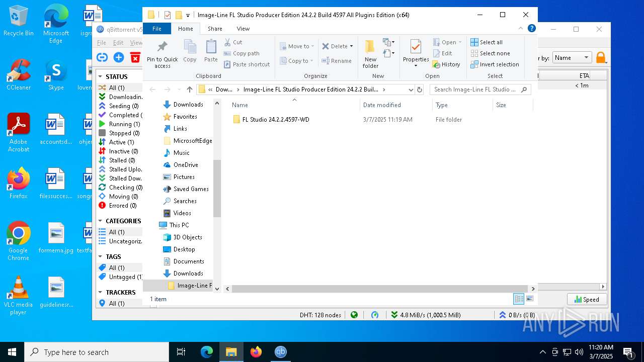The height and width of the screenshot is (362, 644).
Task: Expand the Open dropdown arrow in ribbon
Action: coord(460,42)
